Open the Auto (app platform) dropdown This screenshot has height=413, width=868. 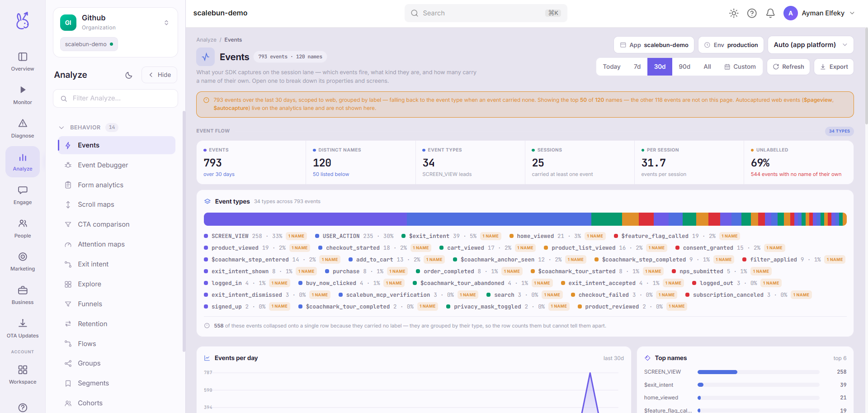(811, 45)
